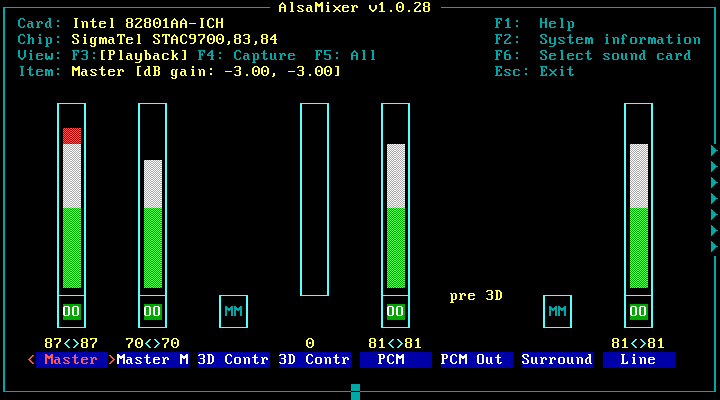
Task: Open F1 Help
Action: 534,23
